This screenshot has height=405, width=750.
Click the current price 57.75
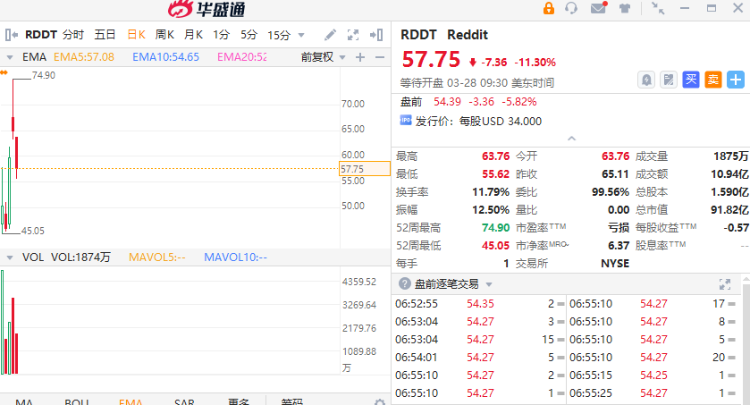coord(431,60)
